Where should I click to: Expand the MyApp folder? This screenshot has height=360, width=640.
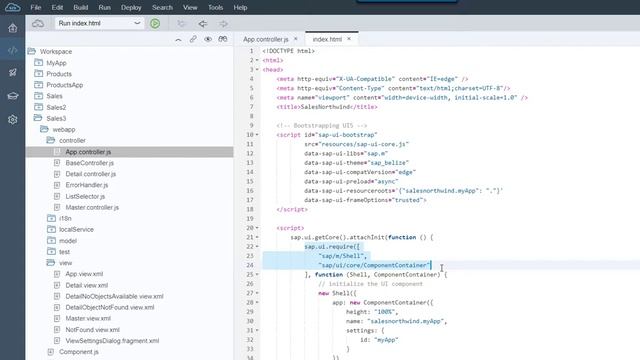[x=38, y=62]
